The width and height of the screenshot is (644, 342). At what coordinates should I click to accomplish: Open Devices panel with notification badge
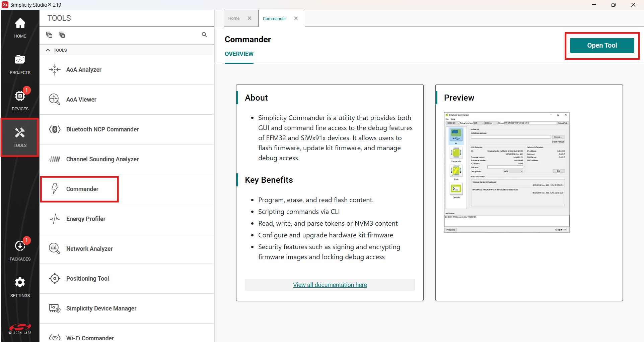(x=20, y=100)
